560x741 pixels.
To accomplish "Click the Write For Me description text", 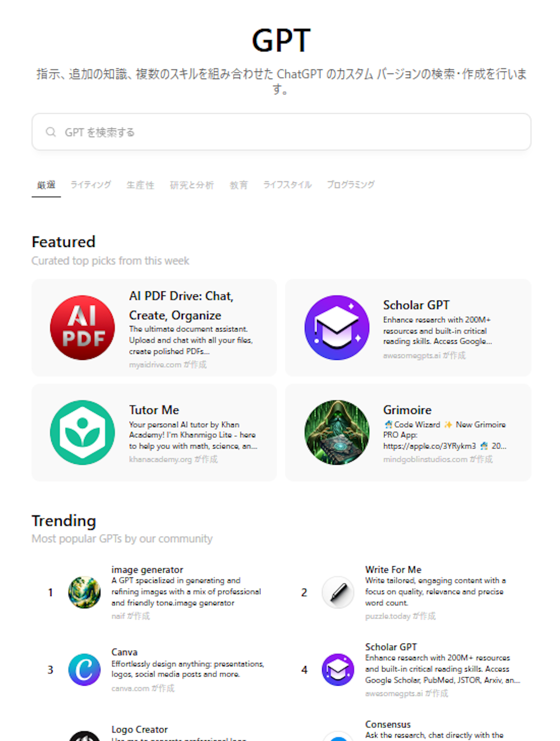I will coord(436,591).
